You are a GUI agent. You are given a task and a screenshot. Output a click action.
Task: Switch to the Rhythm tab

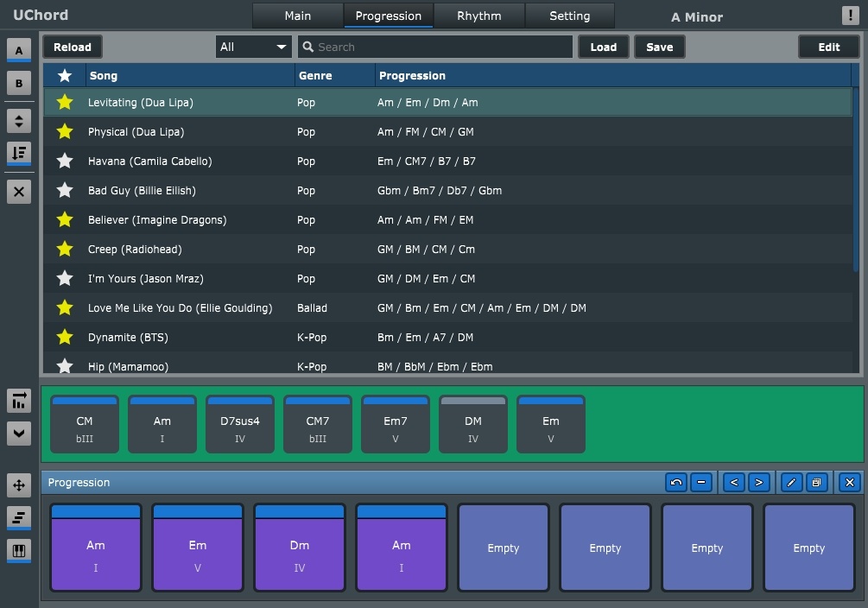tap(478, 16)
